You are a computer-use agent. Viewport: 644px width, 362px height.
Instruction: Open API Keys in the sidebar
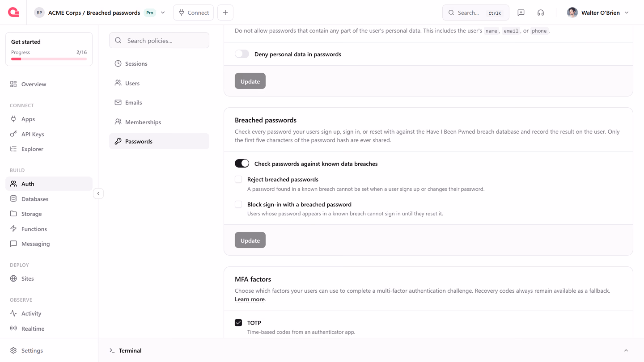coord(49,134)
